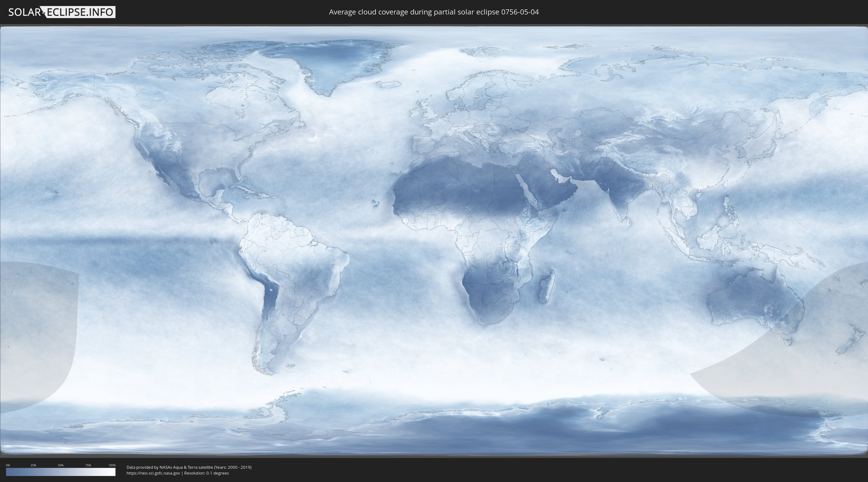868x482 pixels.
Task: Click the title 'Average cloud coverage during partial solar eclipse 0756-05-04'
Action: coord(434,12)
